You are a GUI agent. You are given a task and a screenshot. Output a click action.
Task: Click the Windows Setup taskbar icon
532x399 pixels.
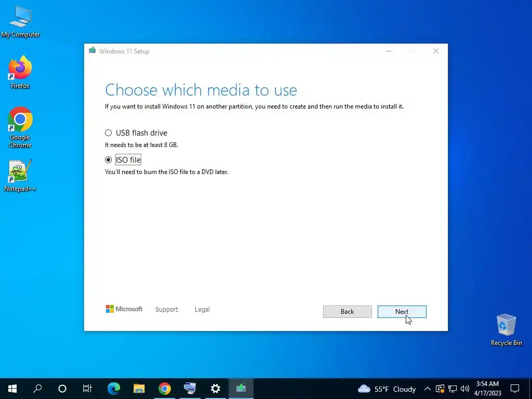point(241,389)
